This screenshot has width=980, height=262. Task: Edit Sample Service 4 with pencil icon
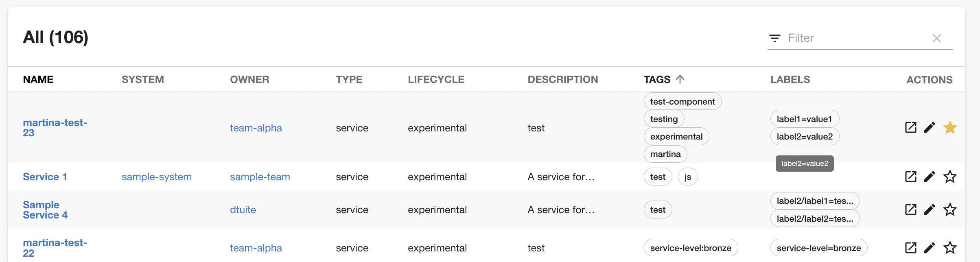tap(930, 210)
